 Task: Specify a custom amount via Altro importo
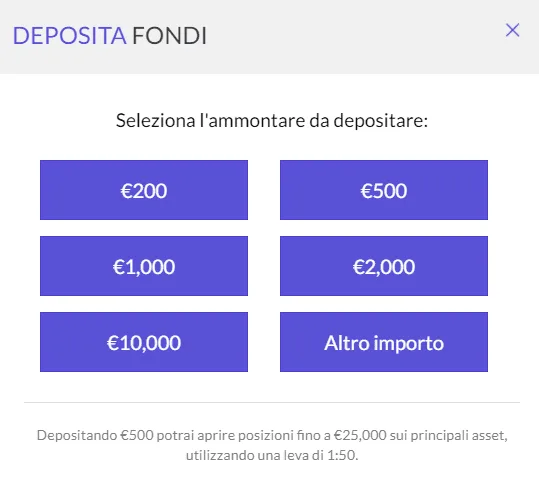(384, 342)
